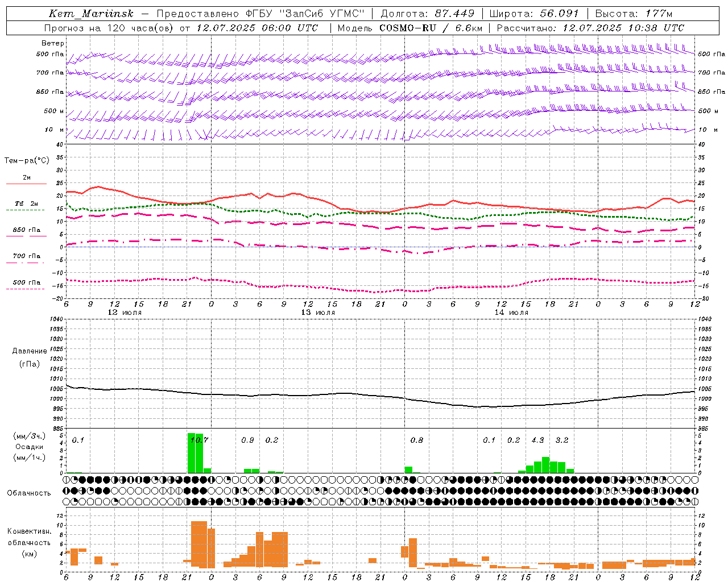Select the latitude value 56.091

click(559, 14)
